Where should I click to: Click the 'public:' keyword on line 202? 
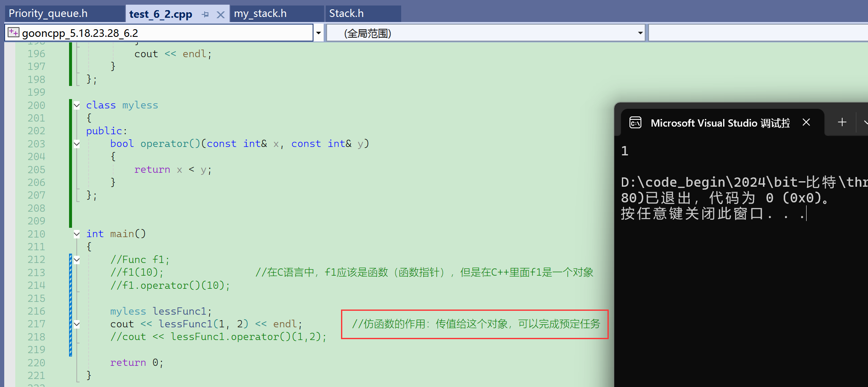107,131
